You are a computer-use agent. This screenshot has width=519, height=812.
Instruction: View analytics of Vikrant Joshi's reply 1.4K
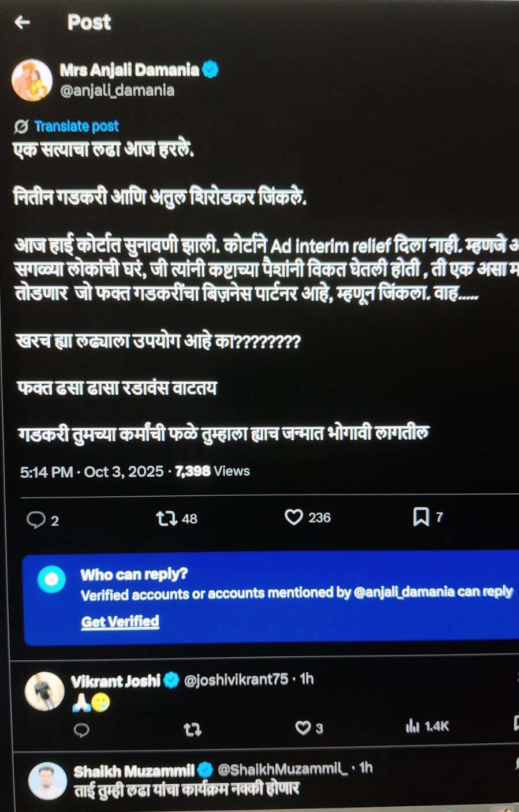412,726
